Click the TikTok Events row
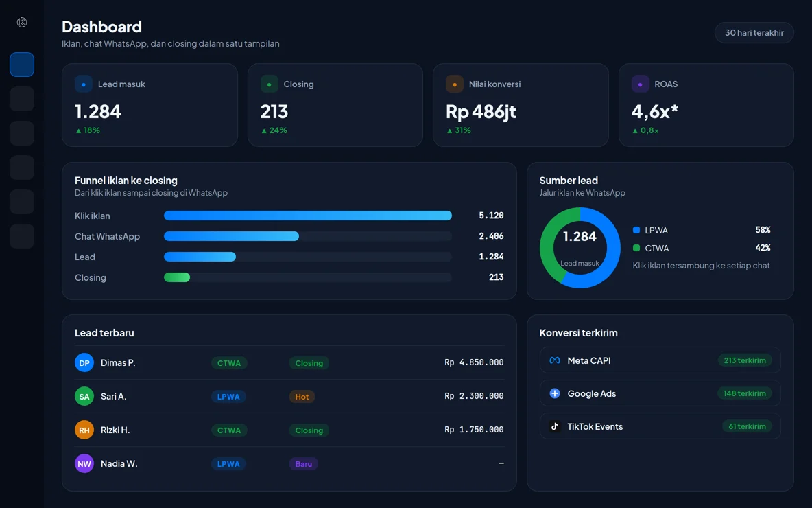The image size is (812, 508). (660, 426)
